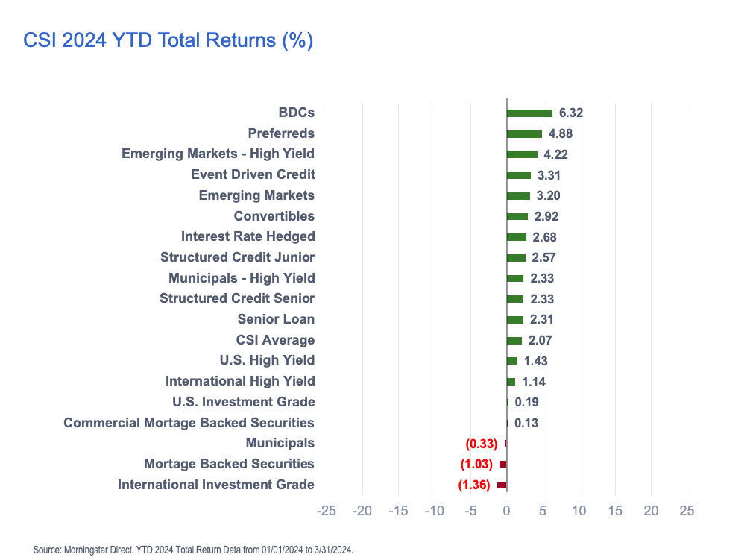750x560 pixels.
Task: Click the -25 tick on the x-axis
Action: point(326,511)
